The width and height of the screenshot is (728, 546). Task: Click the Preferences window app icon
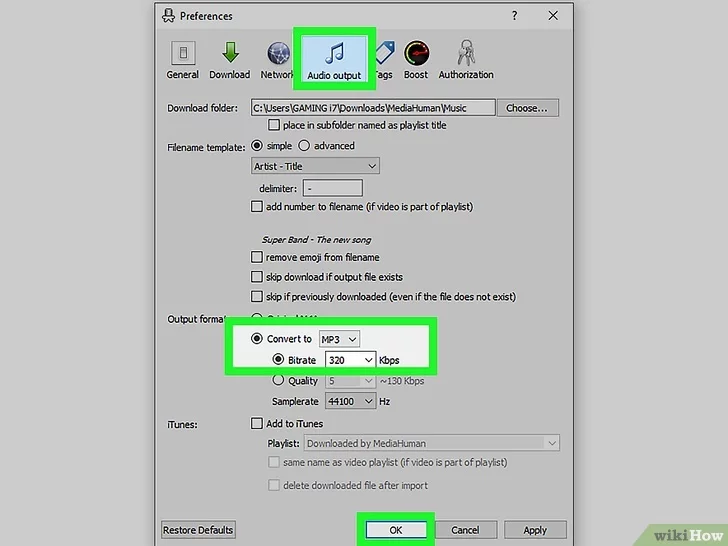pyautogui.click(x=168, y=16)
